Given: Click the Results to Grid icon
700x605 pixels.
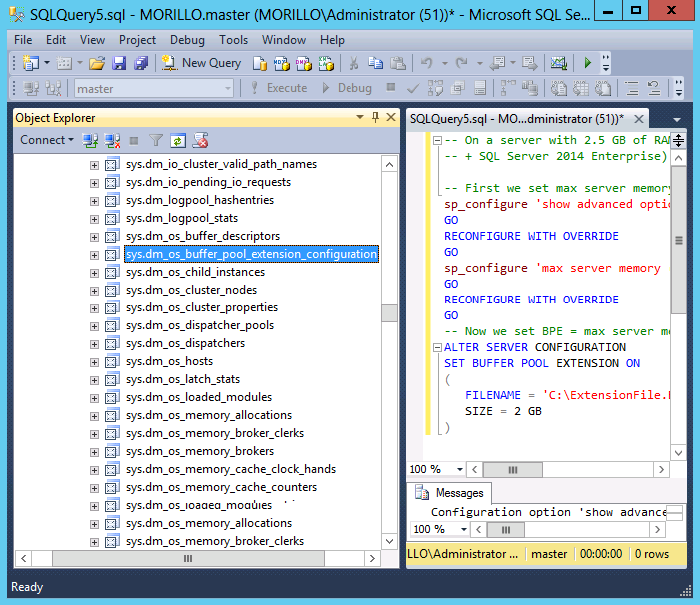Looking at the screenshot, I should point(581,88).
